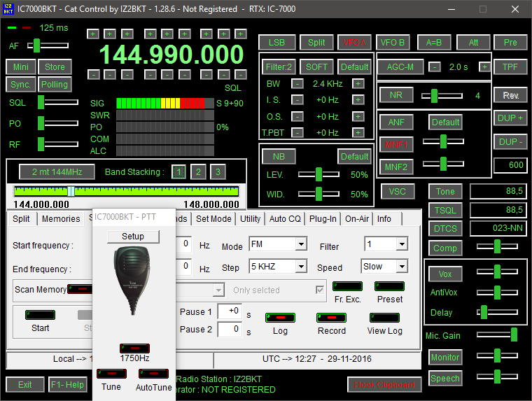Decrease BW with minus button
Viewport: 532px width, 401px height.
pyautogui.click(x=297, y=83)
